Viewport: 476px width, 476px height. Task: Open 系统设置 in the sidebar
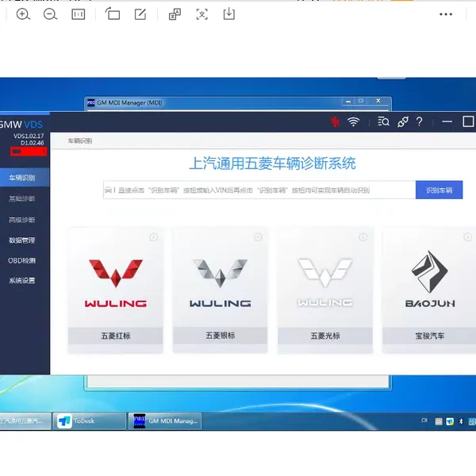point(22,281)
